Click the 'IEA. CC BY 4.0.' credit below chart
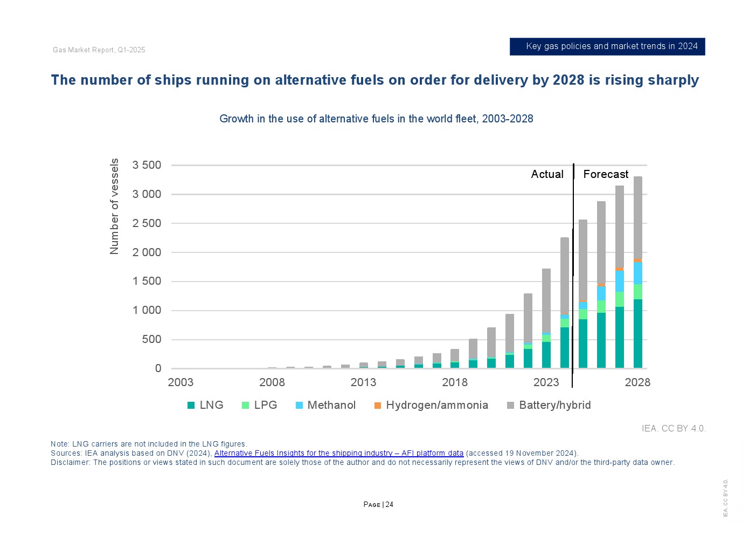Image resolution: width=756 pixels, height=535 pixels. 673,428
